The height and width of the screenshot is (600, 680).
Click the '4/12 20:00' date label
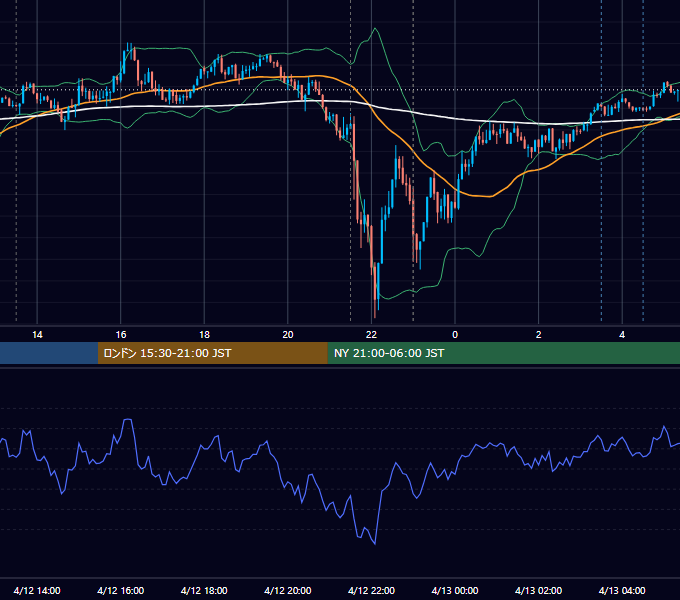click(x=288, y=590)
